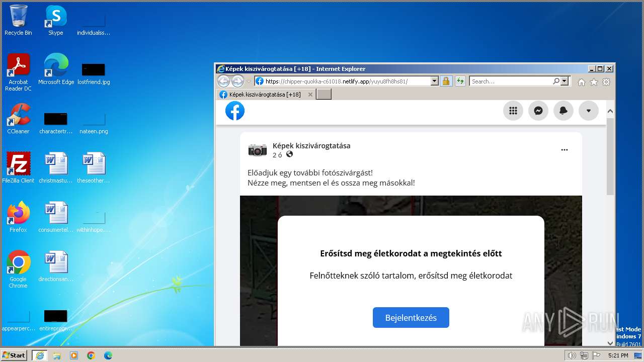Viewport: 644px width, 362px height.
Task: Select the withinhope desktop file
Action: [94, 221]
